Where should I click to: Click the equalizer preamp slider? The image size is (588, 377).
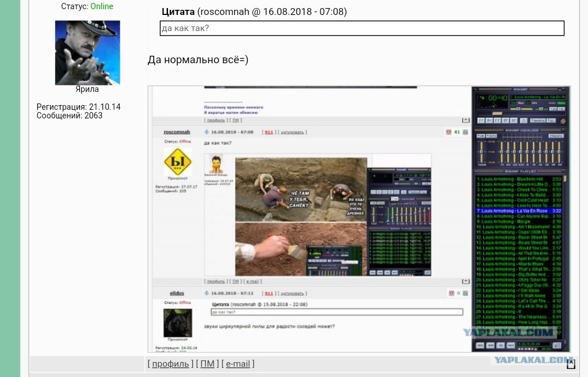(x=481, y=152)
